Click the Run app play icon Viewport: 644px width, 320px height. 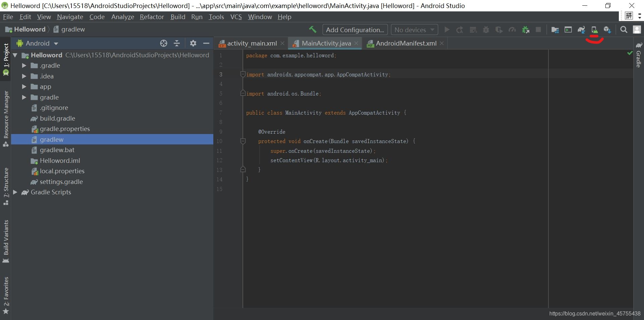pyautogui.click(x=447, y=30)
